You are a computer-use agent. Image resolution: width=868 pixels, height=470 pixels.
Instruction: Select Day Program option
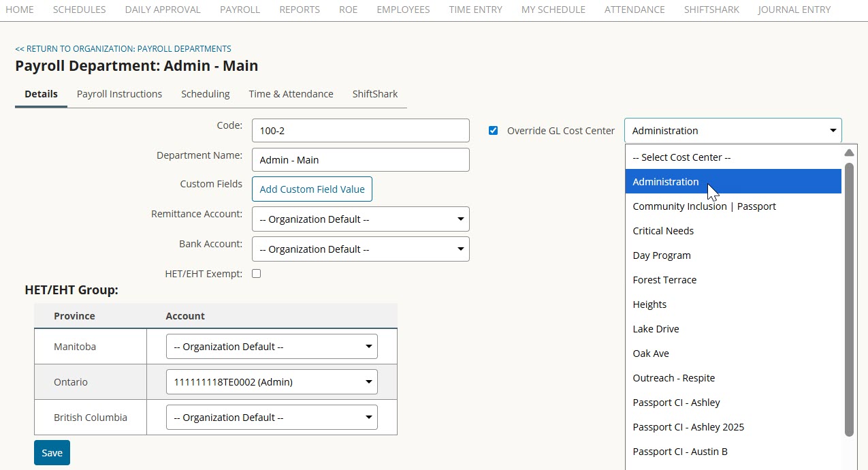tap(733, 255)
